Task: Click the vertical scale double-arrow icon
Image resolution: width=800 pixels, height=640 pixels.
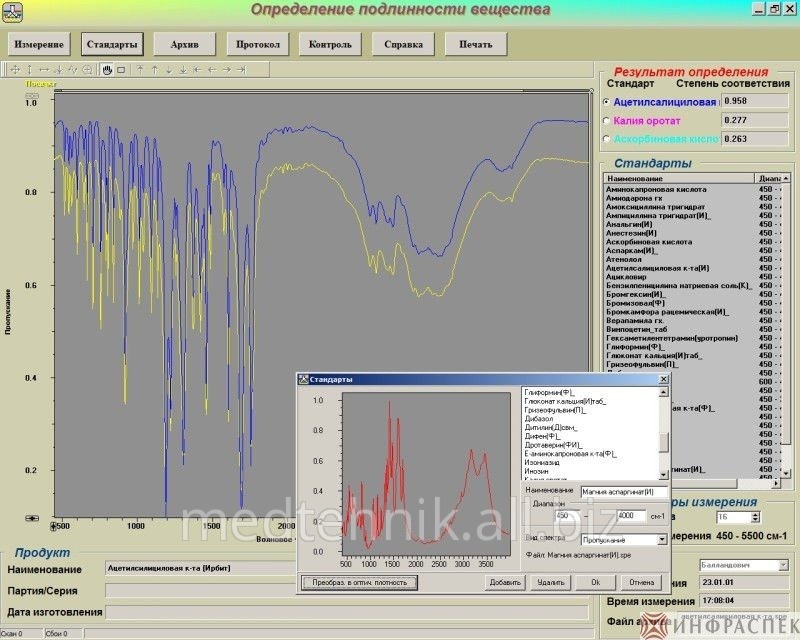Action: pyautogui.click(x=29, y=70)
